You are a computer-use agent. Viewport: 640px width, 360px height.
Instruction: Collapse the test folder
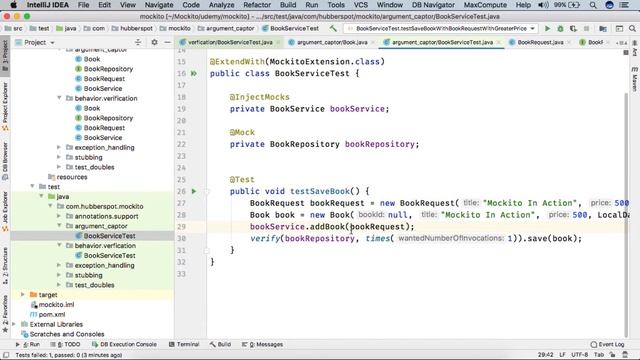click(x=32, y=186)
